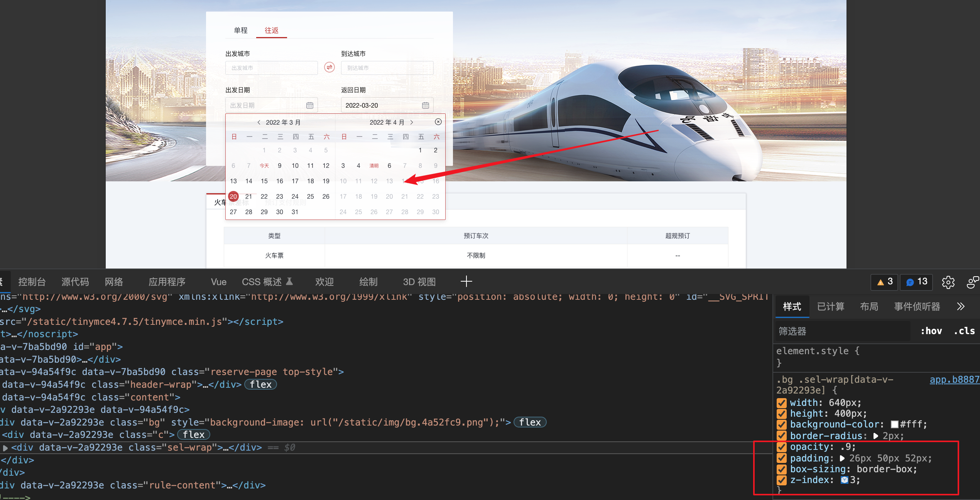
Task: Switch to 布局 layout tab
Action: click(869, 307)
